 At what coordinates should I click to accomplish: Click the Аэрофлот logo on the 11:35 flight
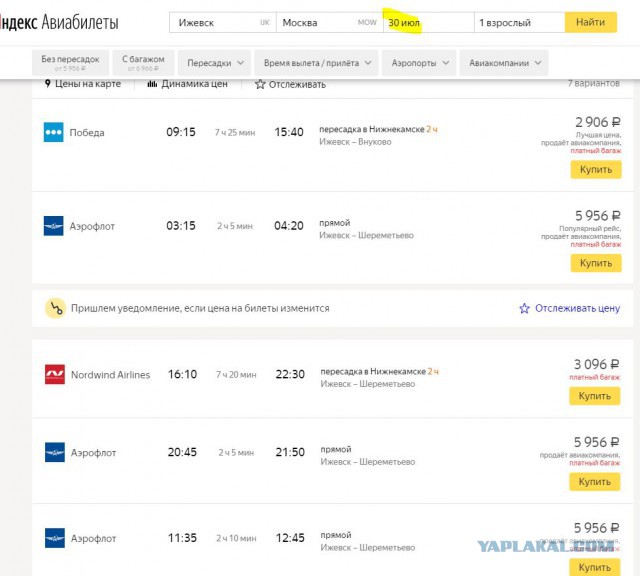pyautogui.click(x=55, y=538)
